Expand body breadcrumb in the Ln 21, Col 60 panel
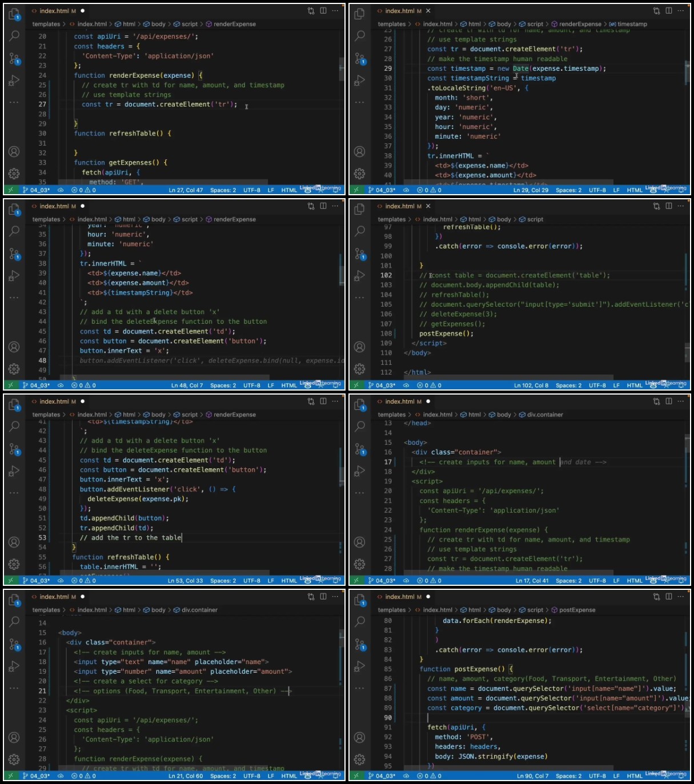Image resolution: width=694 pixels, height=784 pixels. tap(154, 610)
